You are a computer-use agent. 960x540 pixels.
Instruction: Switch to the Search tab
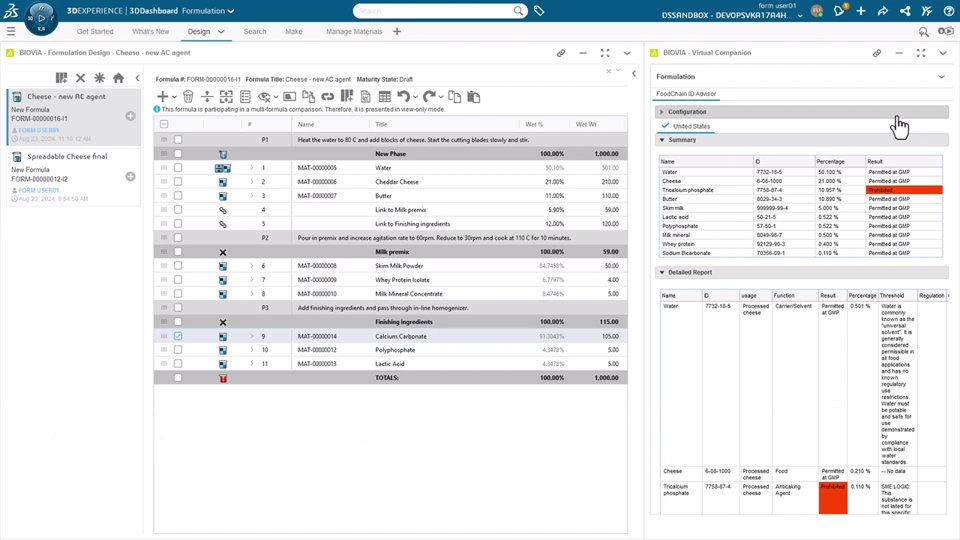(x=255, y=31)
